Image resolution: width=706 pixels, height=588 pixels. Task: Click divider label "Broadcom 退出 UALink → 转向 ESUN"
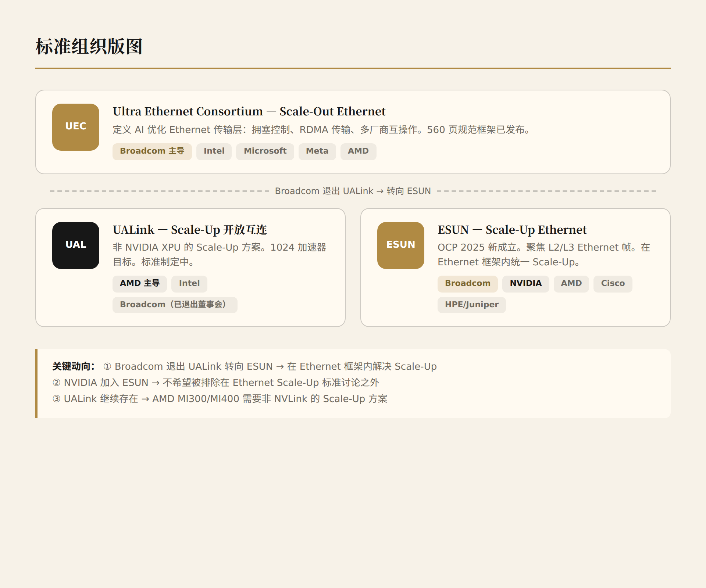point(353,191)
